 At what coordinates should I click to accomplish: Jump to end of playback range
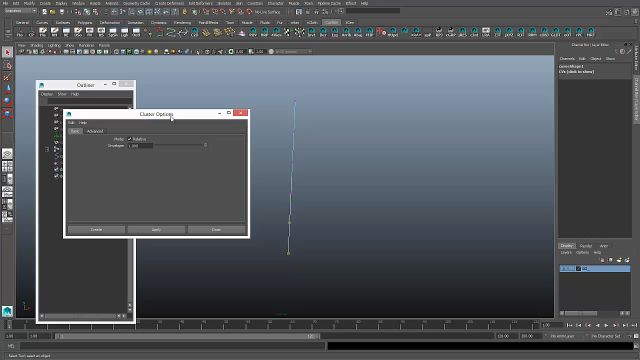coord(634,325)
